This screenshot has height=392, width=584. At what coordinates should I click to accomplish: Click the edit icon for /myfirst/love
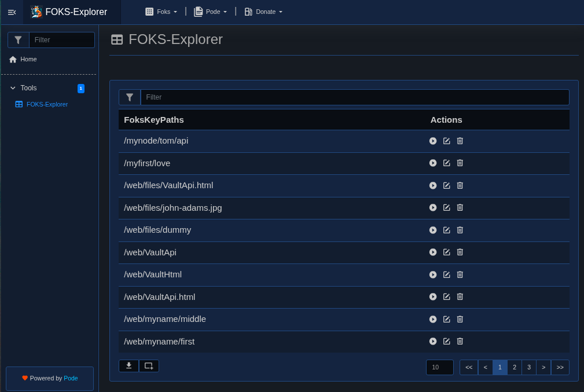pos(446,163)
